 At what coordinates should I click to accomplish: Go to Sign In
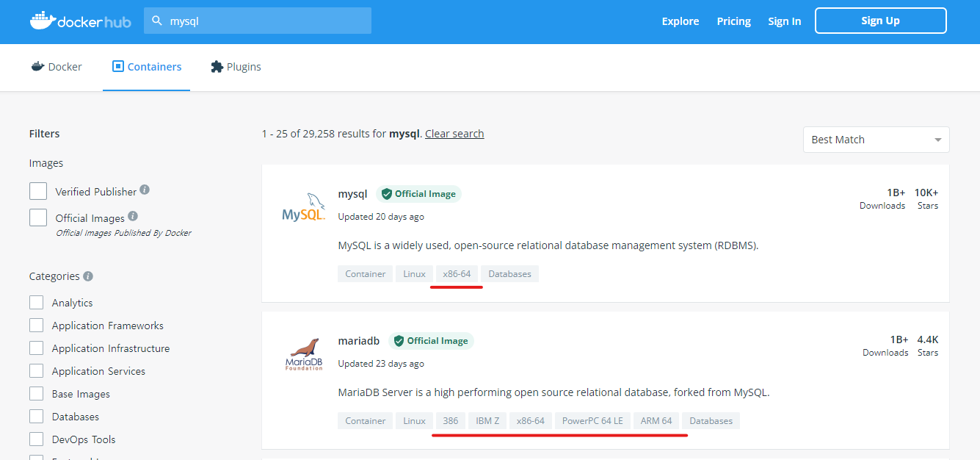785,21
